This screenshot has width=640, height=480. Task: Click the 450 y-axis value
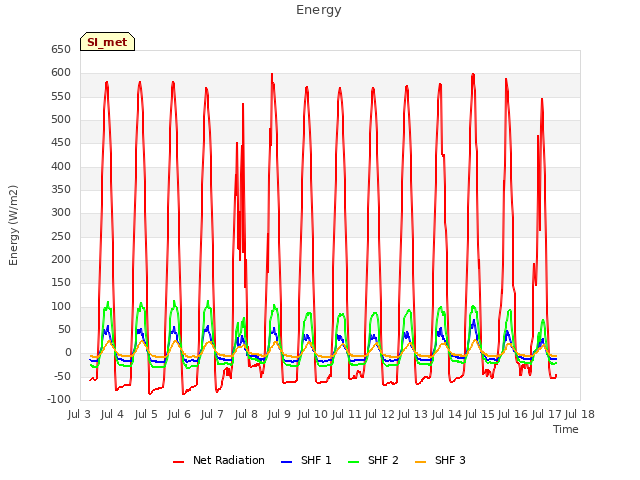61,143
